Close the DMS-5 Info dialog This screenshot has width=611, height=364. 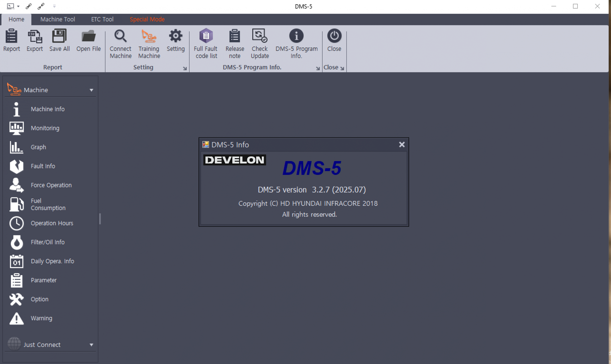[x=402, y=144]
